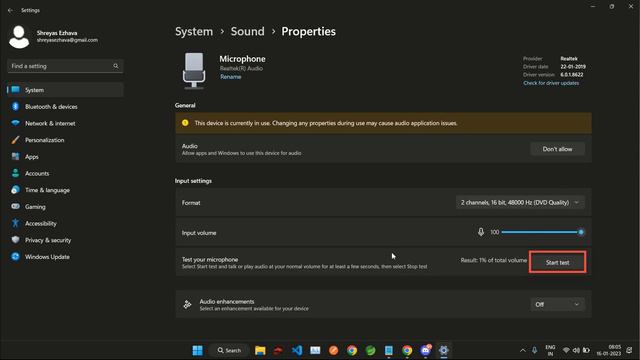Open the Windows Start menu
The image size is (640, 360).
tap(198, 350)
